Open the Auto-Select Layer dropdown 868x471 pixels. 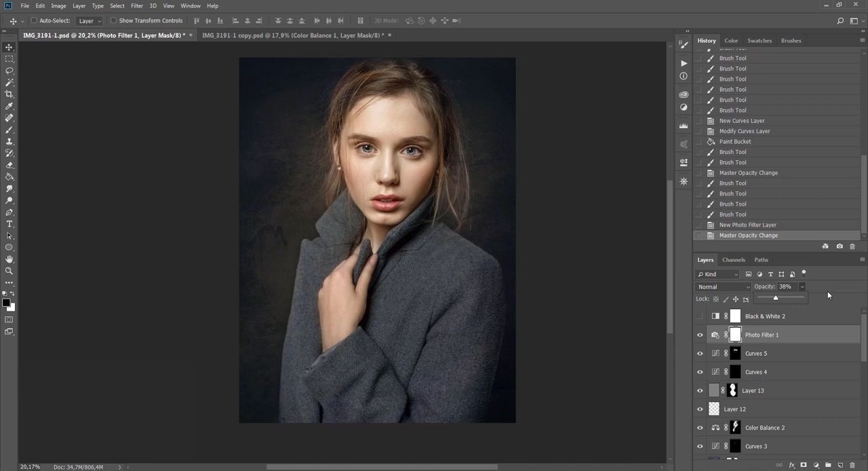coord(88,21)
